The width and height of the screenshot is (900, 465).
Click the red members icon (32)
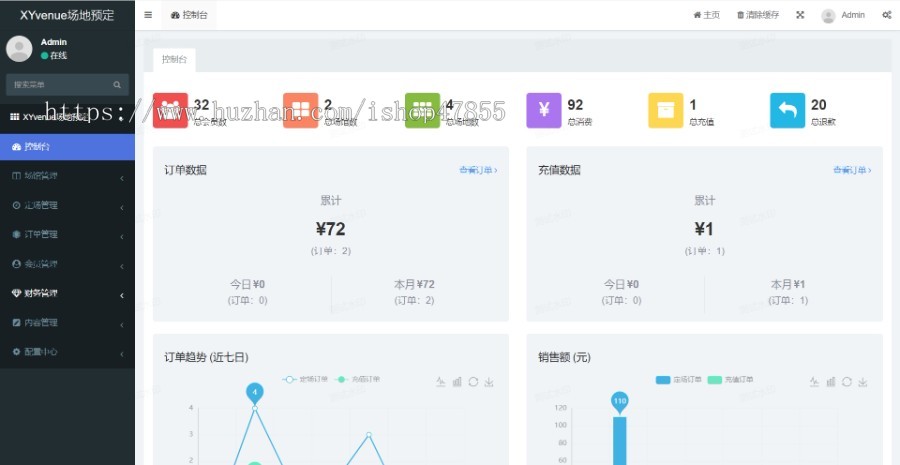(x=170, y=110)
